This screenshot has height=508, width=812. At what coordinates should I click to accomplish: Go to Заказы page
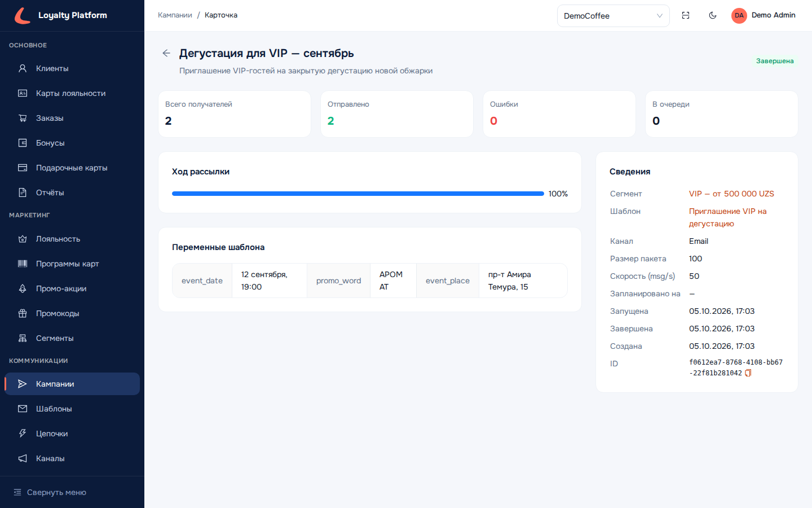[x=72, y=118]
